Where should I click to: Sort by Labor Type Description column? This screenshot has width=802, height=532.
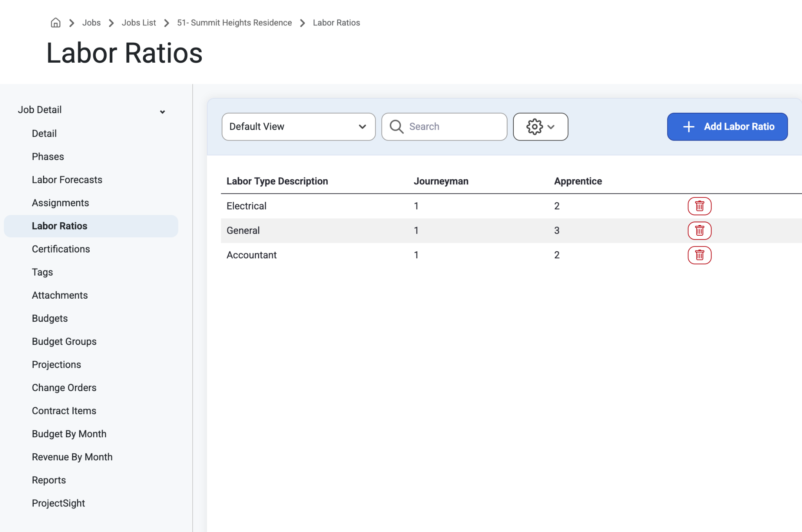(277, 181)
